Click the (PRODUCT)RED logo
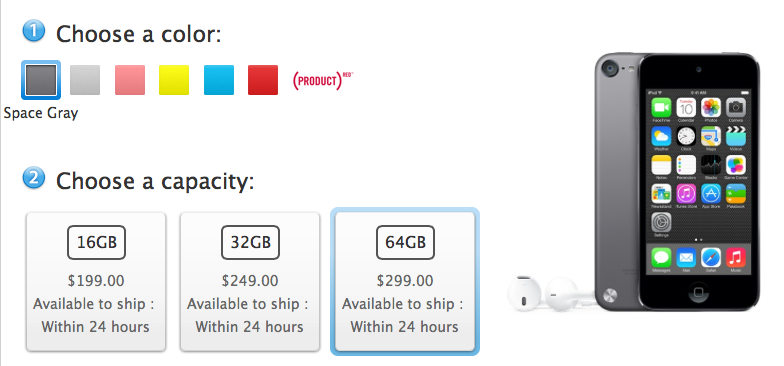 (x=323, y=80)
